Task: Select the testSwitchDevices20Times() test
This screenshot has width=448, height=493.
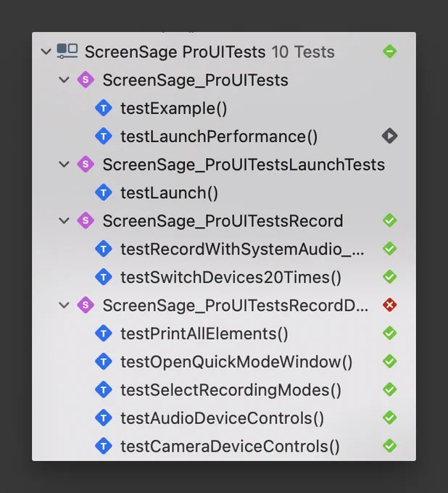Action: tap(231, 277)
